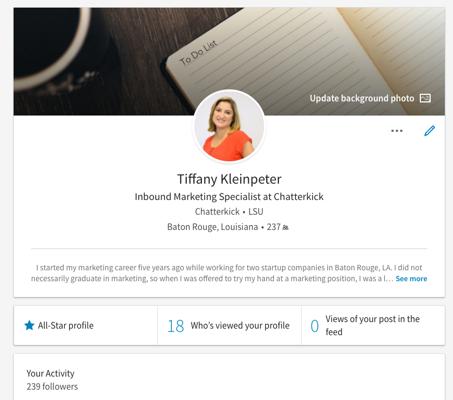The width and height of the screenshot is (453, 400).
Task: Open Tiffany's circular profile photo
Action: point(229,127)
